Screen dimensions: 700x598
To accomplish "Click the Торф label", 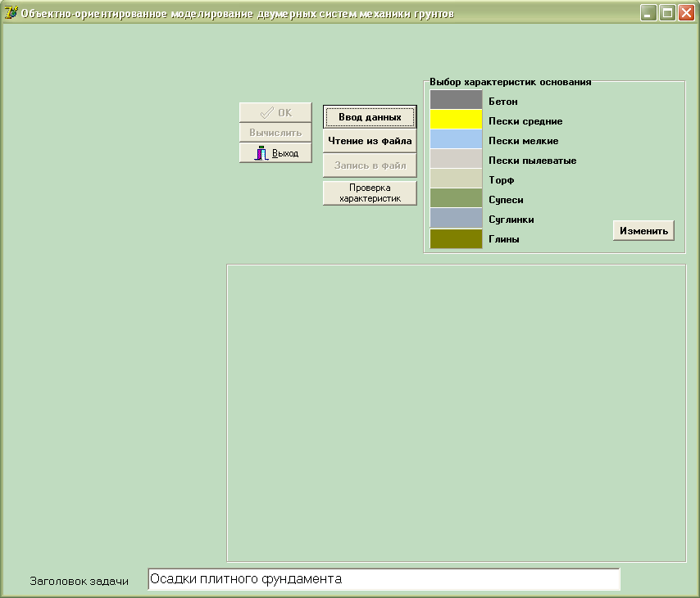I will (x=502, y=180).
